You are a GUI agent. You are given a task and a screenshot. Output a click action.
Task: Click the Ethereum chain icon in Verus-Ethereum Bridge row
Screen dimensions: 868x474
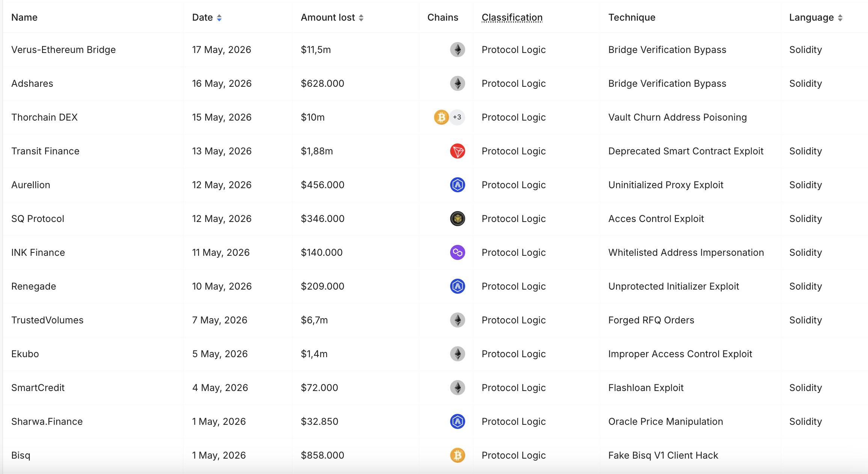coord(457,50)
